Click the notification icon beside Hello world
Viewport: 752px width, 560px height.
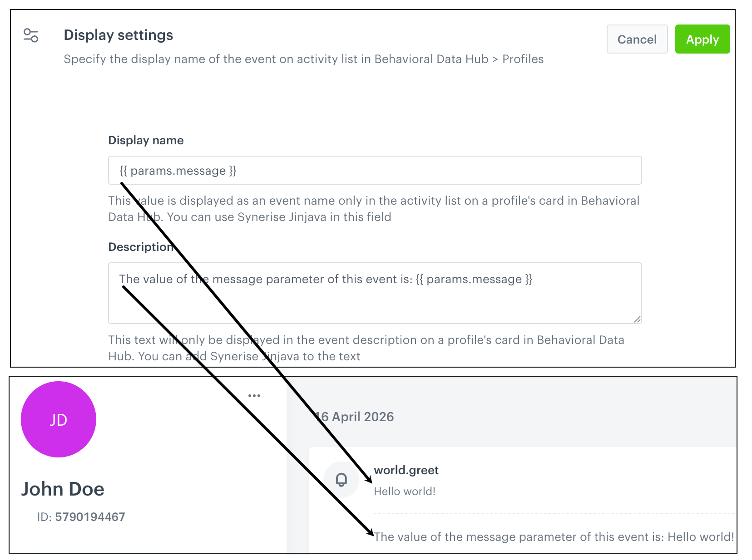(x=341, y=480)
